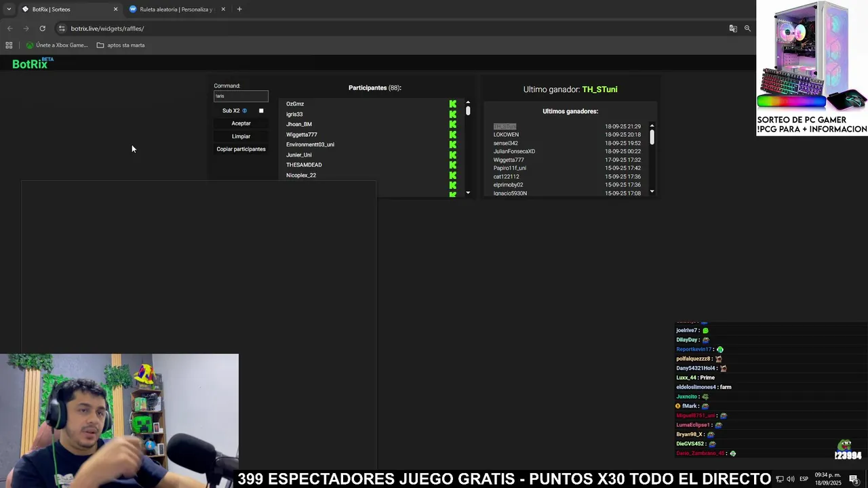This screenshot has width=868, height=488.
Task: Open the browser tab search dropdown
Action: point(9,9)
